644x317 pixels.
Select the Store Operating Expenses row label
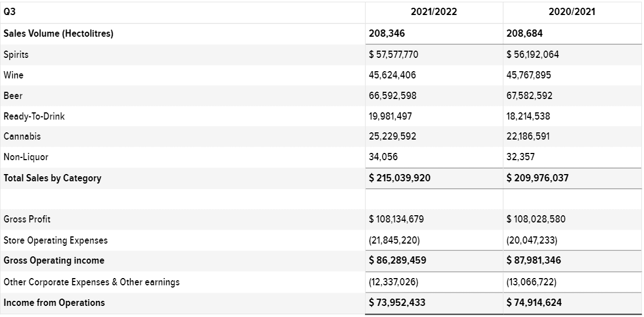56,240
